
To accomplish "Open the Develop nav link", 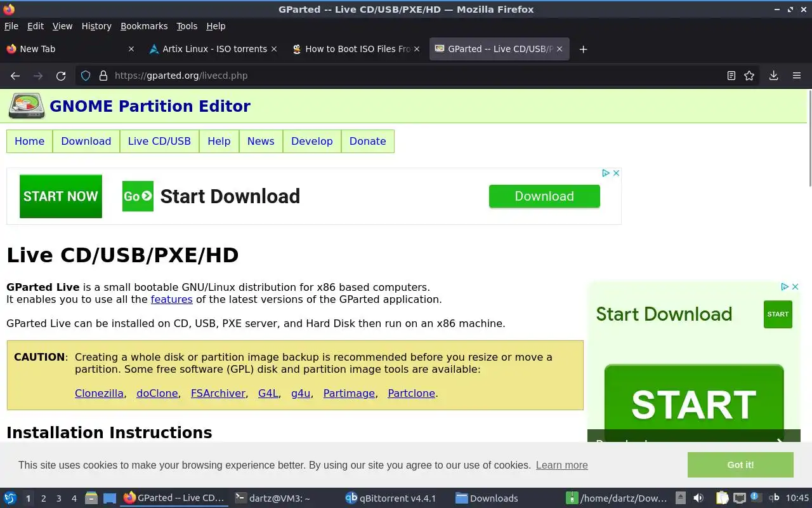I will tap(312, 141).
